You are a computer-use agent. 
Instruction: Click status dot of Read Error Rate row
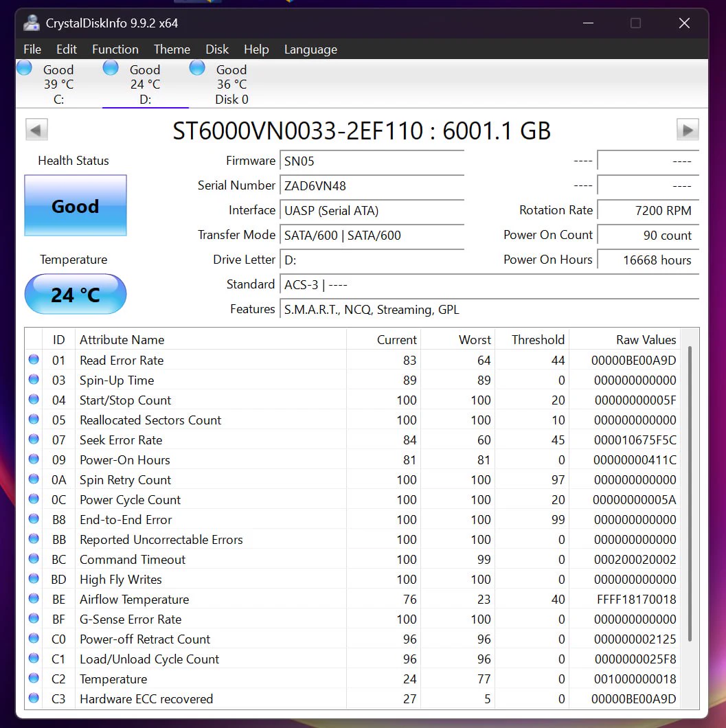[34, 359]
